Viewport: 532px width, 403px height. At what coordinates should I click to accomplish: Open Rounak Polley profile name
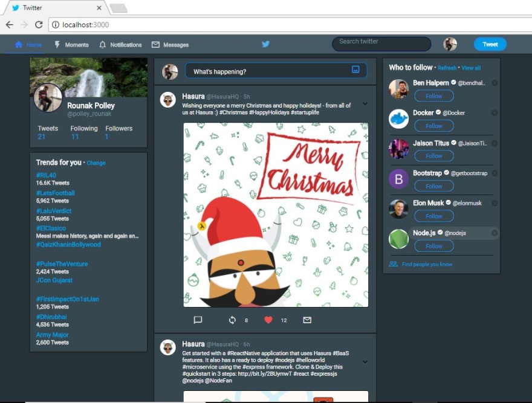click(91, 106)
